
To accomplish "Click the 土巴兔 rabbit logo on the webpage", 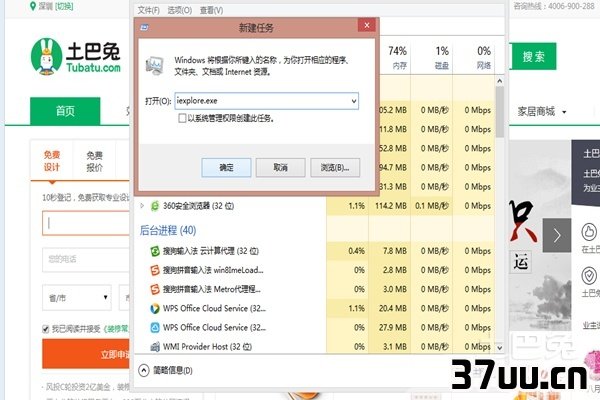I will 46,56.
